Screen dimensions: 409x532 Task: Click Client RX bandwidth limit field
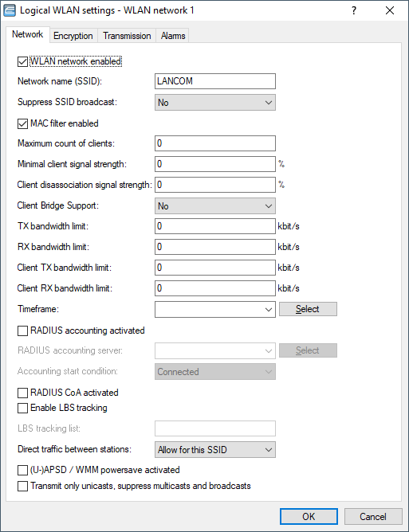215,288
